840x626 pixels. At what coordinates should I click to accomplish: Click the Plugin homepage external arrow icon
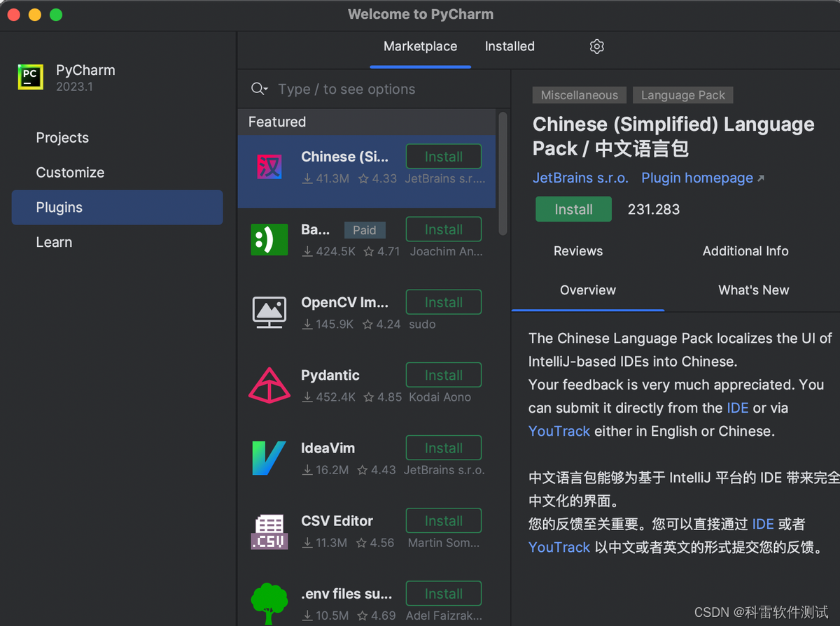point(761,178)
